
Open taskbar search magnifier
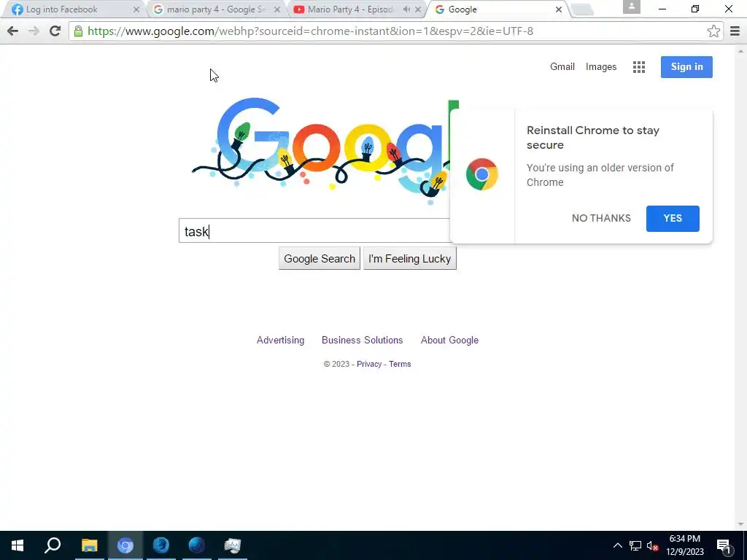pos(53,545)
